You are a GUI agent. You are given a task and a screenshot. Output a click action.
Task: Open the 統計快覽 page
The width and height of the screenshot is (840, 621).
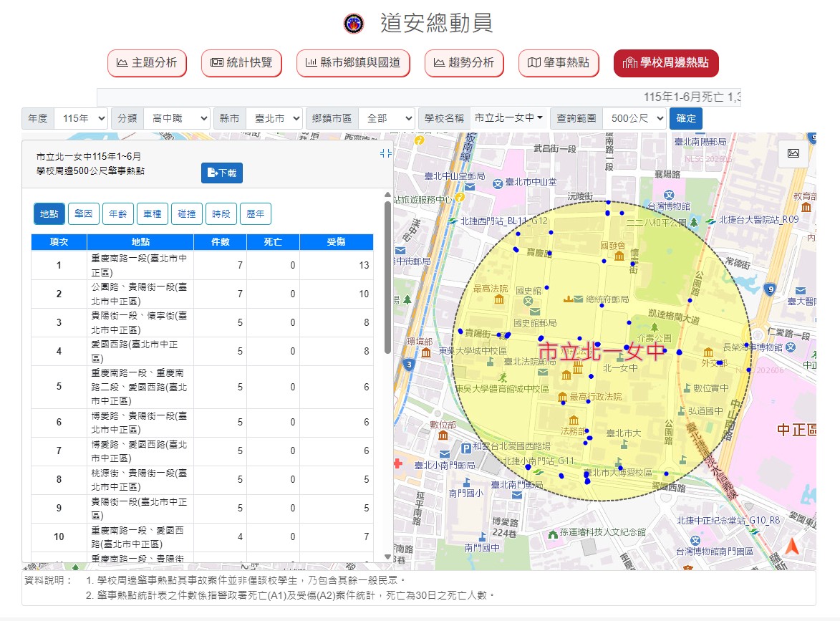(241, 63)
